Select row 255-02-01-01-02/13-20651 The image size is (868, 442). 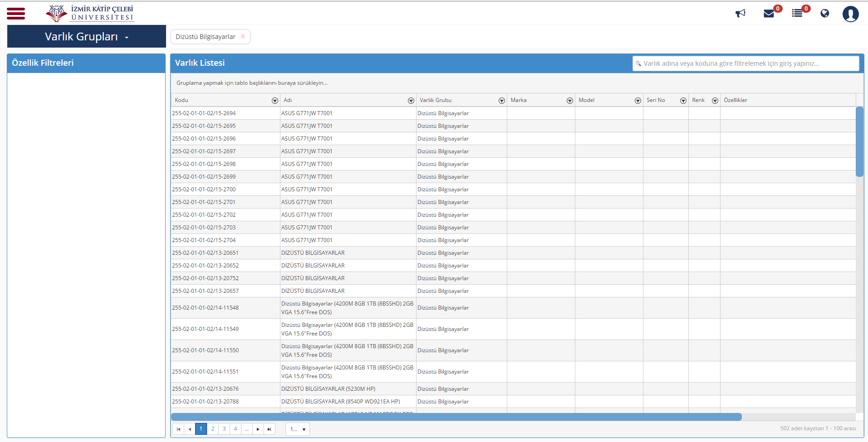513,253
